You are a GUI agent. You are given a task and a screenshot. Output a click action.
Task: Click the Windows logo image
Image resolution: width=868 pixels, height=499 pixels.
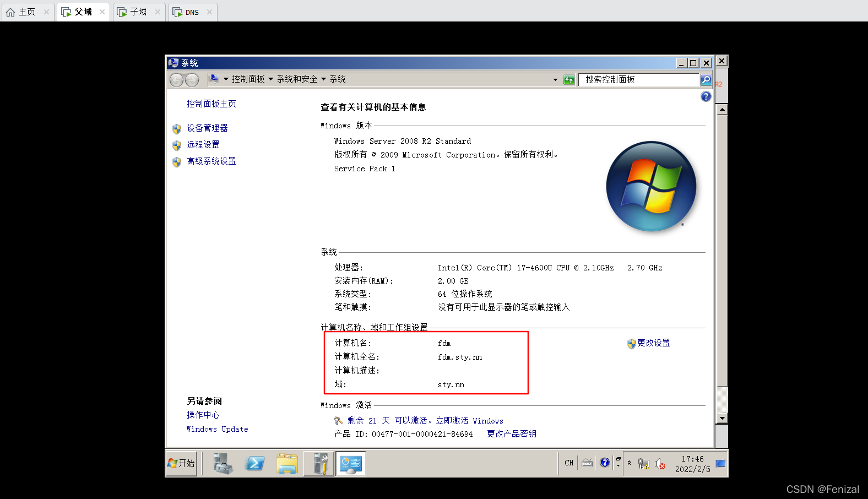(x=651, y=186)
